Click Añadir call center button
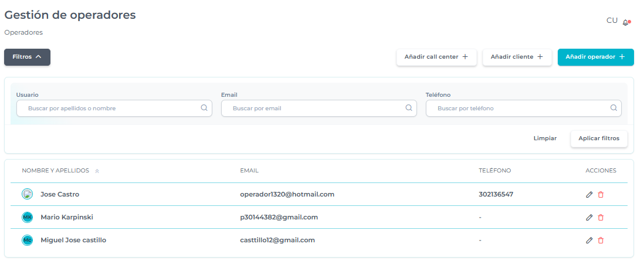This screenshot has height=264, width=644. 436,57
